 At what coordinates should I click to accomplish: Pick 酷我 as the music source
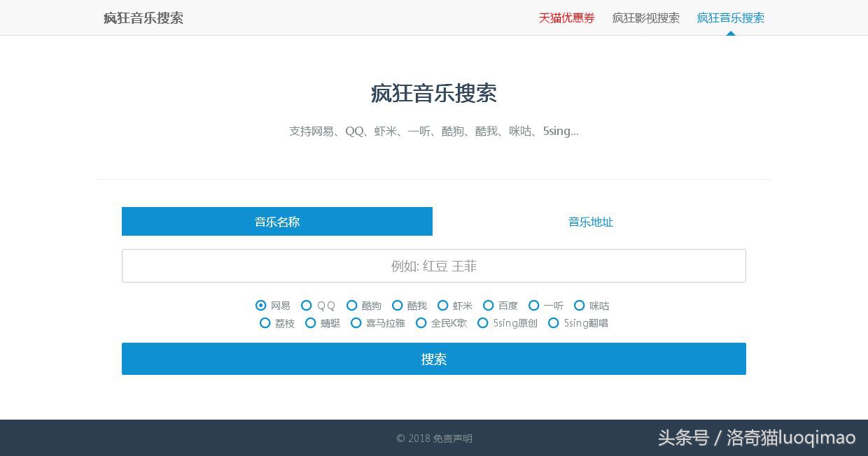(398, 306)
